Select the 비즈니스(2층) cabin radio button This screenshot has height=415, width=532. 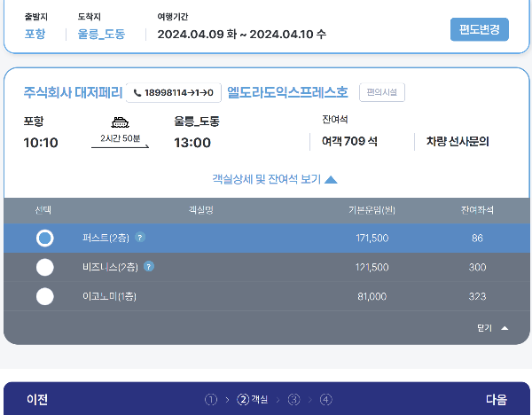click(45, 268)
